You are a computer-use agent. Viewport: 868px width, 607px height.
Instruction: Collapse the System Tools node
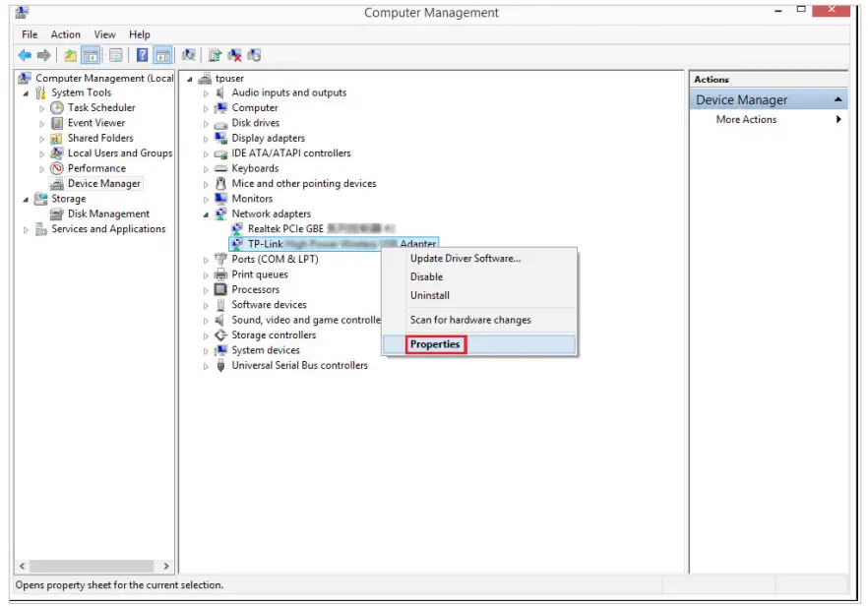point(27,93)
